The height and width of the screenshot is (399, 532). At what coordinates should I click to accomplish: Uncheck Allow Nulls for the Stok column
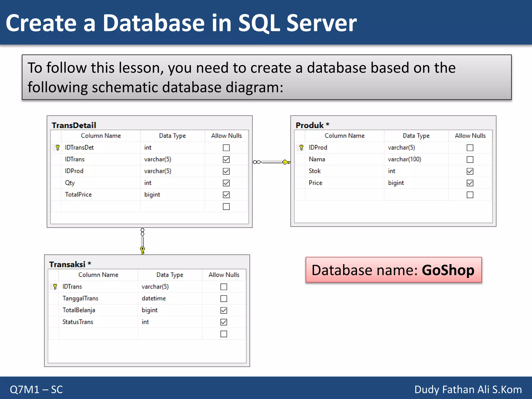pos(470,171)
